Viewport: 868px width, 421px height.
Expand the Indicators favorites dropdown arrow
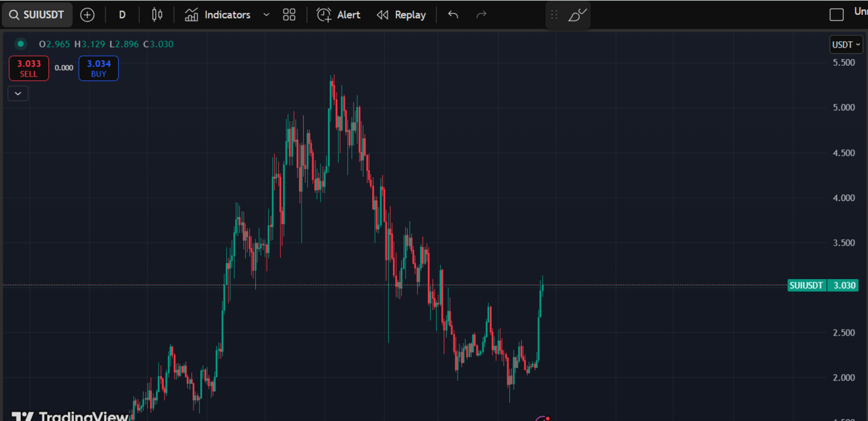(266, 15)
